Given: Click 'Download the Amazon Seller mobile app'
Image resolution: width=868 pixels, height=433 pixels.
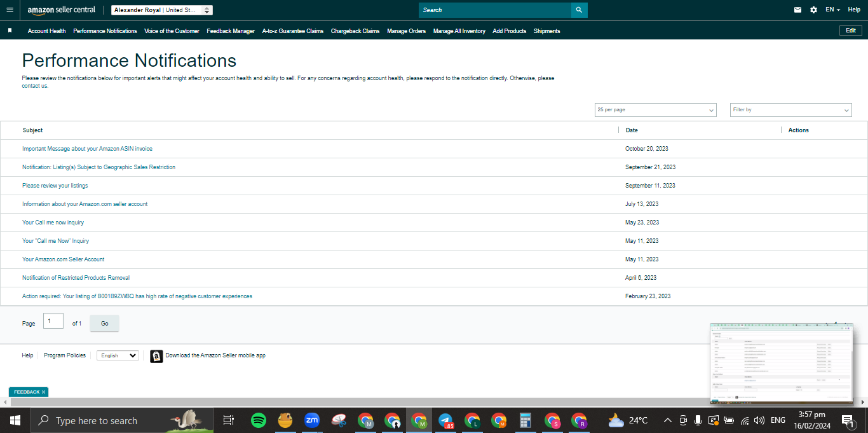Looking at the screenshot, I should pyautogui.click(x=215, y=355).
